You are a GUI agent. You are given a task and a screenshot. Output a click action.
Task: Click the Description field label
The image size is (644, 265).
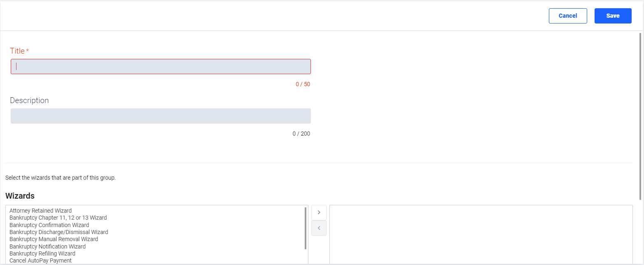coord(29,101)
